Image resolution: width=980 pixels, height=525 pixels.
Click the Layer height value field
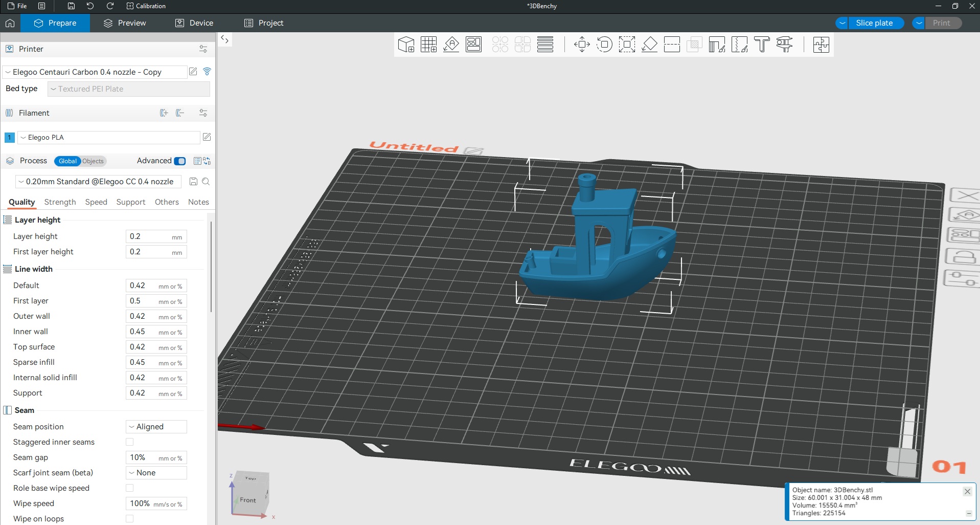(156, 236)
